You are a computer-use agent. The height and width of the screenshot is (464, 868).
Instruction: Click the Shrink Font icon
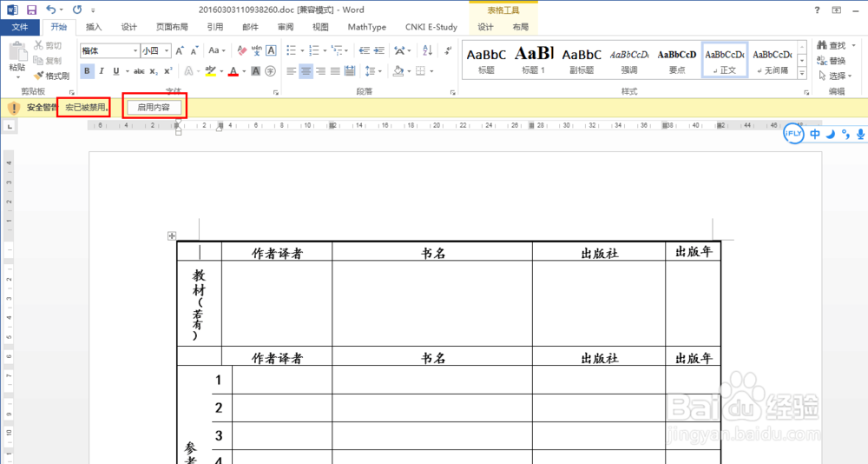tap(194, 51)
